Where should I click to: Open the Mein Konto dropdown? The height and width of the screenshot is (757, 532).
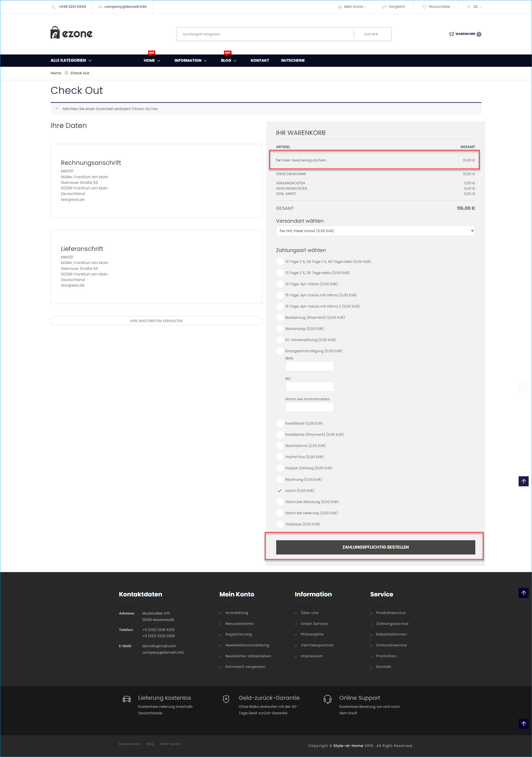tap(355, 7)
